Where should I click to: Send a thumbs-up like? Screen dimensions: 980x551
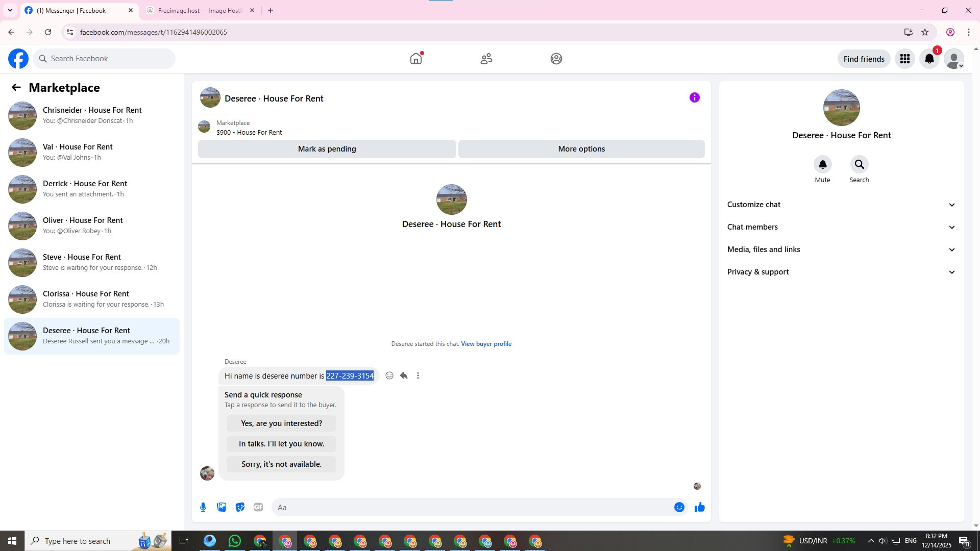(x=699, y=507)
